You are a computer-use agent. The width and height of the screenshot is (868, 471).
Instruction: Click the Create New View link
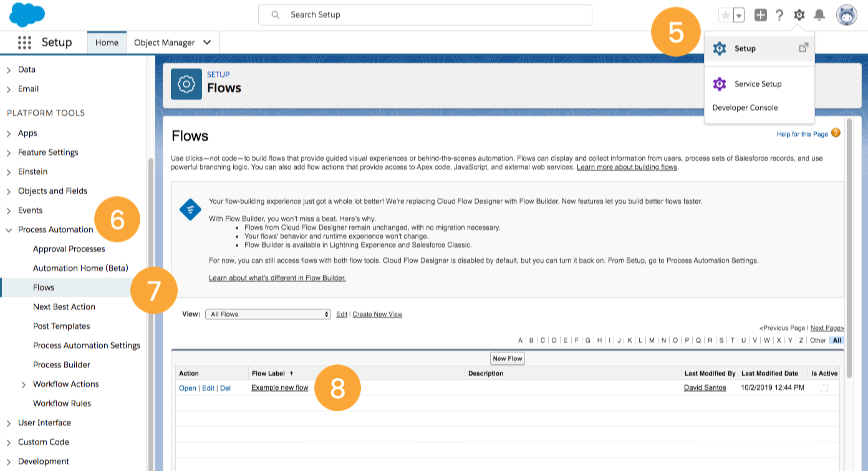(377, 315)
